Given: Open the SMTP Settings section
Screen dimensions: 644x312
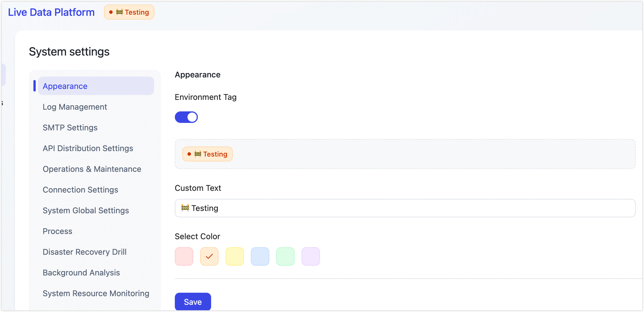Looking at the screenshot, I should pyautogui.click(x=70, y=128).
